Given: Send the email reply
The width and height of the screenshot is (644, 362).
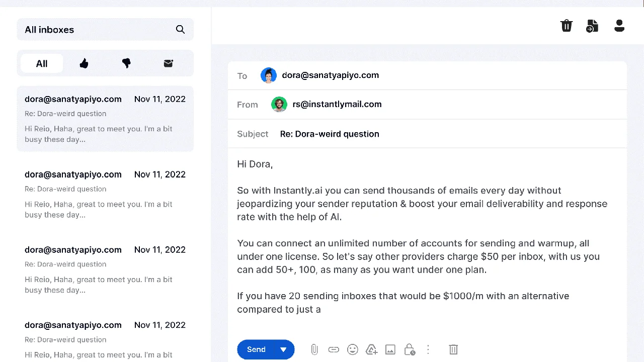Looking at the screenshot, I should point(256,349).
